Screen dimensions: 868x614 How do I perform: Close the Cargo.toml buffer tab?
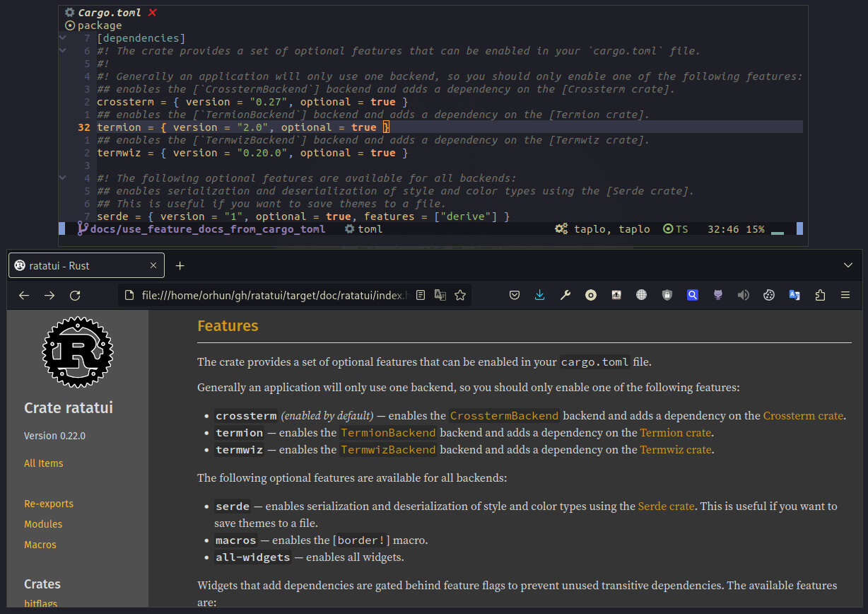tap(153, 13)
